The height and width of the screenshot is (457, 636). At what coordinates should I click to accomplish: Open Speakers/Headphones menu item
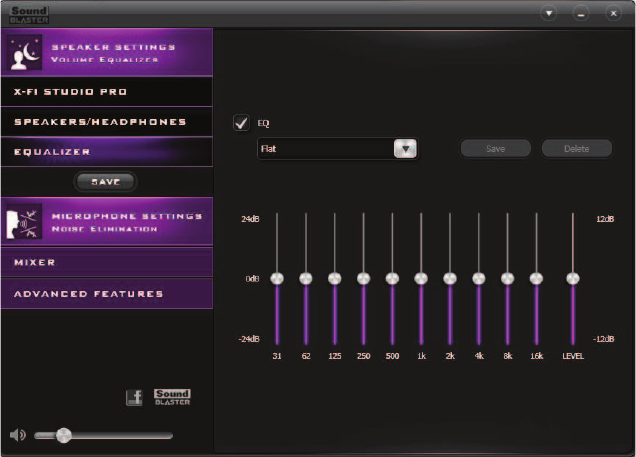click(107, 122)
